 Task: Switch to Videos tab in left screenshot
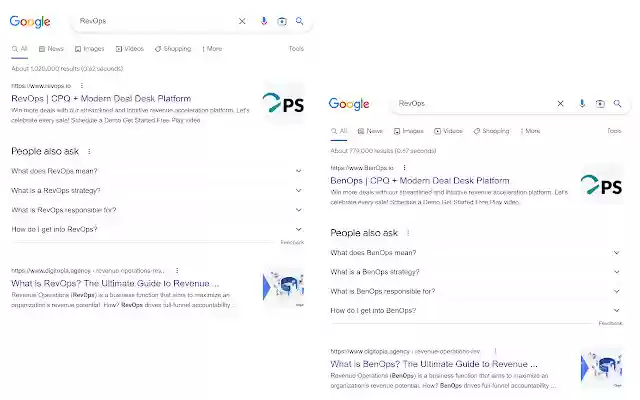130,49
